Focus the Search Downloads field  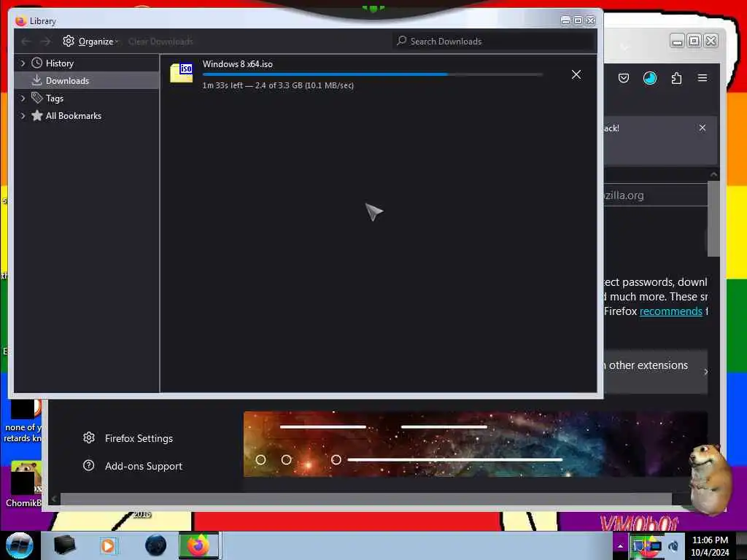[494, 42]
